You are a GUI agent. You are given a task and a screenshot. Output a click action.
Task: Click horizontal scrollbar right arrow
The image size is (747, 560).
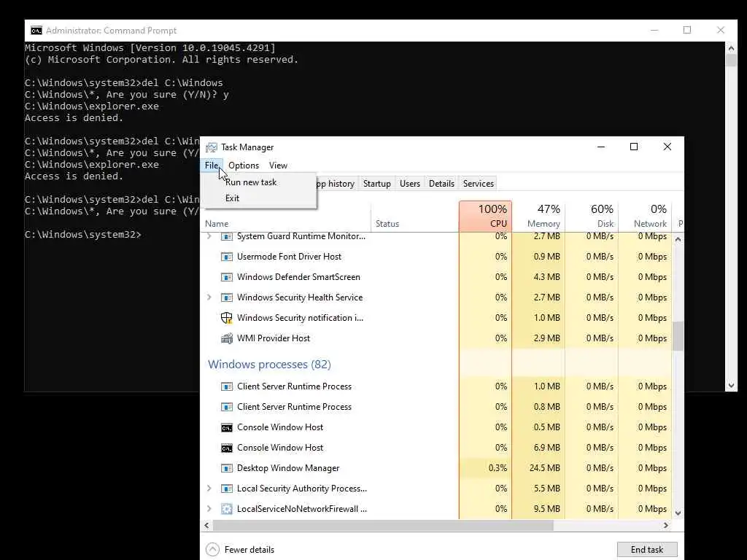pos(666,525)
